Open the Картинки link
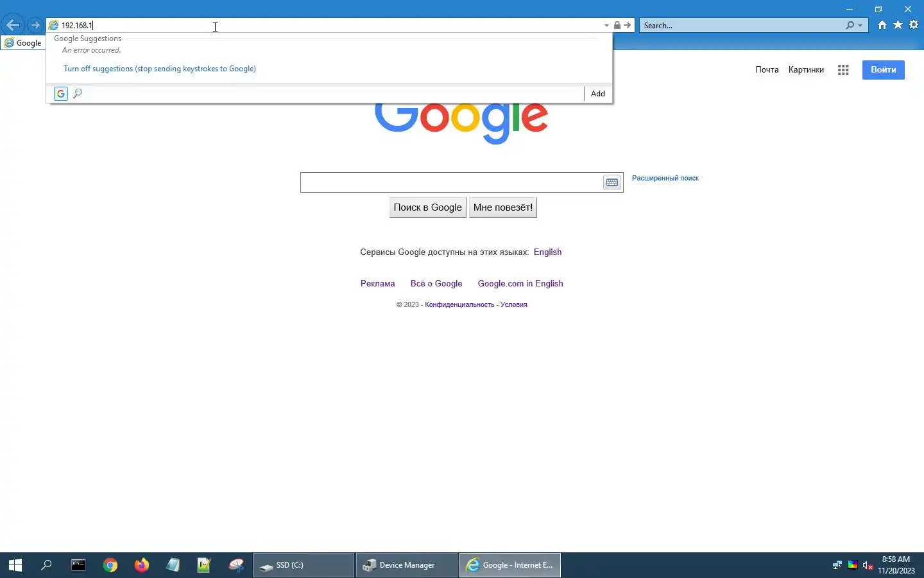This screenshot has height=578, width=924. 806,70
